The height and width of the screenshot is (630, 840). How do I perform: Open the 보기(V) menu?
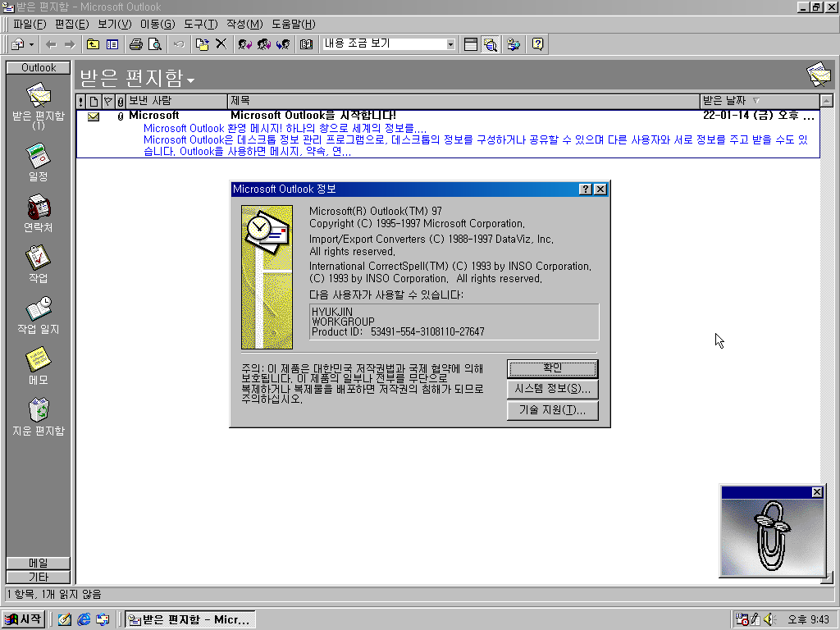coord(115,24)
